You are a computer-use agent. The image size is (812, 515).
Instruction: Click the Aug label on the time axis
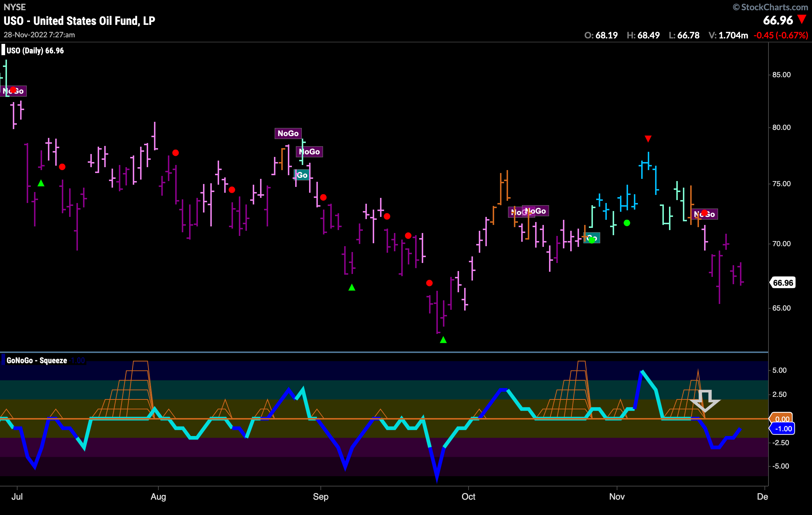158,496
